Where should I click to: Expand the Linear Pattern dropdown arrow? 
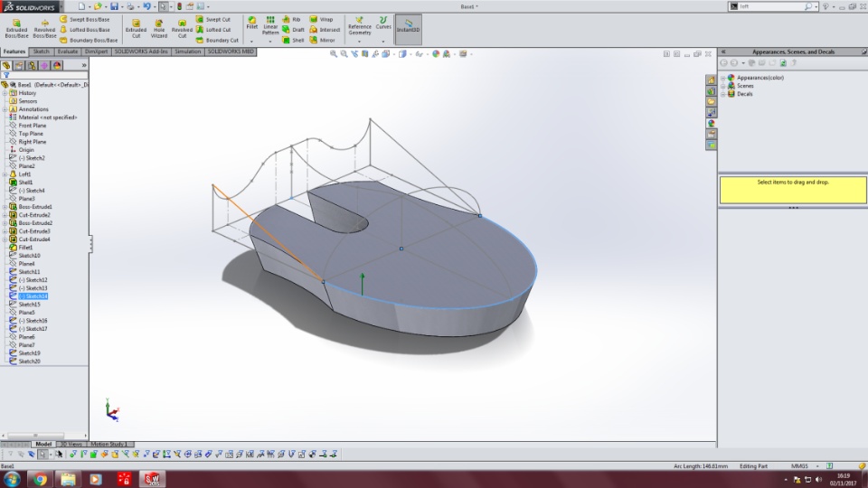(x=270, y=42)
